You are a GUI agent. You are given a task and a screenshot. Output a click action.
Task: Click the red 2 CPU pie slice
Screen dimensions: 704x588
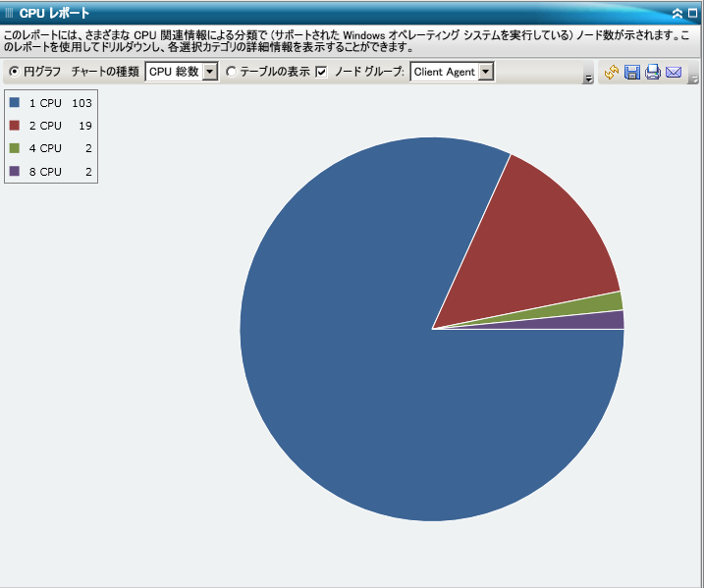click(534, 251)
